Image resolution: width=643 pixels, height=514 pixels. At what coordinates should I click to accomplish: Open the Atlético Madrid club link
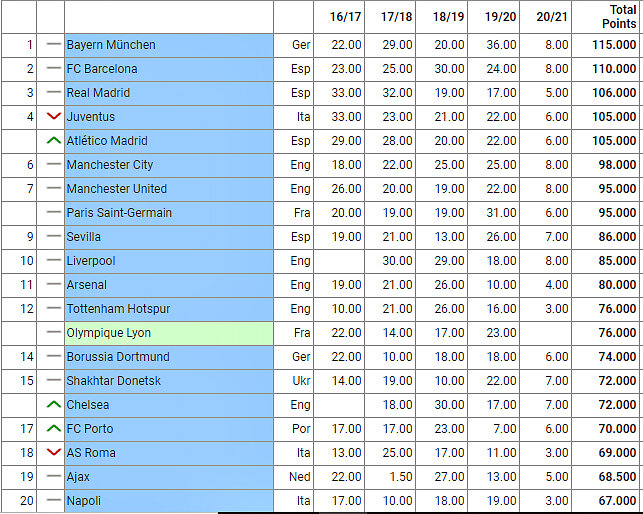click(107, 141)
